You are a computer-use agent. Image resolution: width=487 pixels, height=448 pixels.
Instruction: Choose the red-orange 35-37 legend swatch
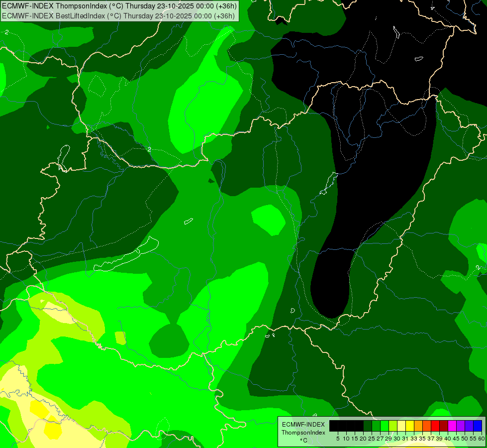[427, 426]
